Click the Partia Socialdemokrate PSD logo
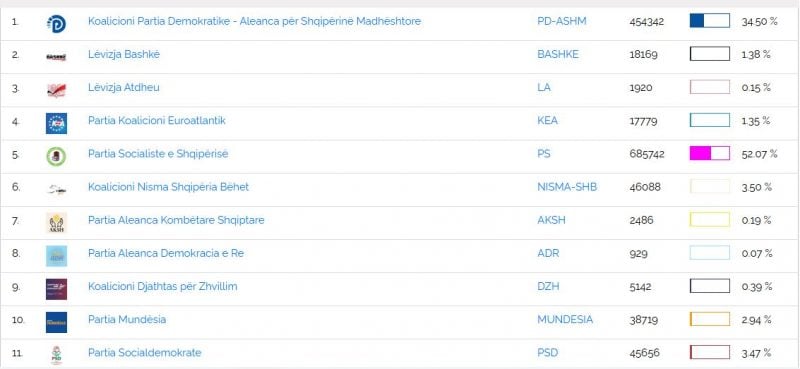The width and height of the screenshot is (800, 369). point(56,355)
